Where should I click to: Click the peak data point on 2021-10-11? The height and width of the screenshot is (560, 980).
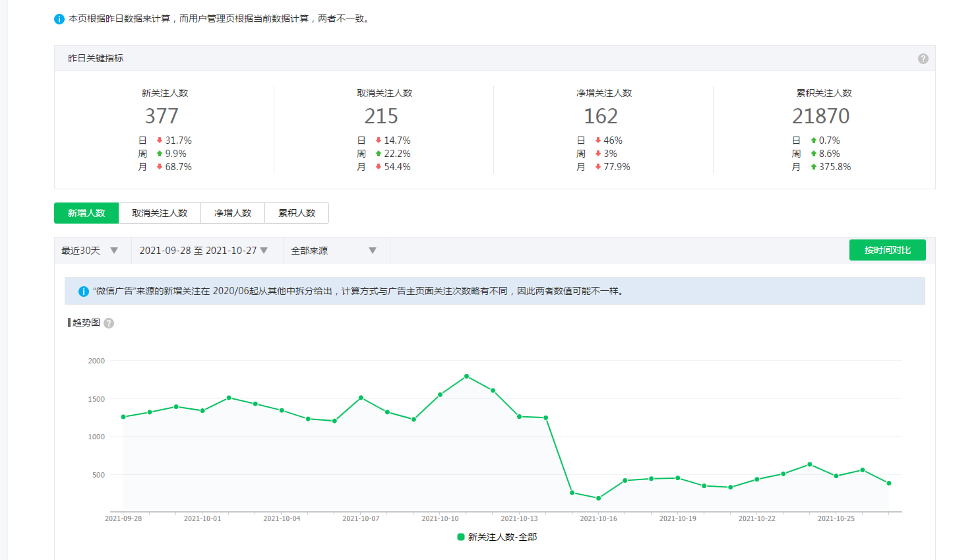[x=467, y=376]
